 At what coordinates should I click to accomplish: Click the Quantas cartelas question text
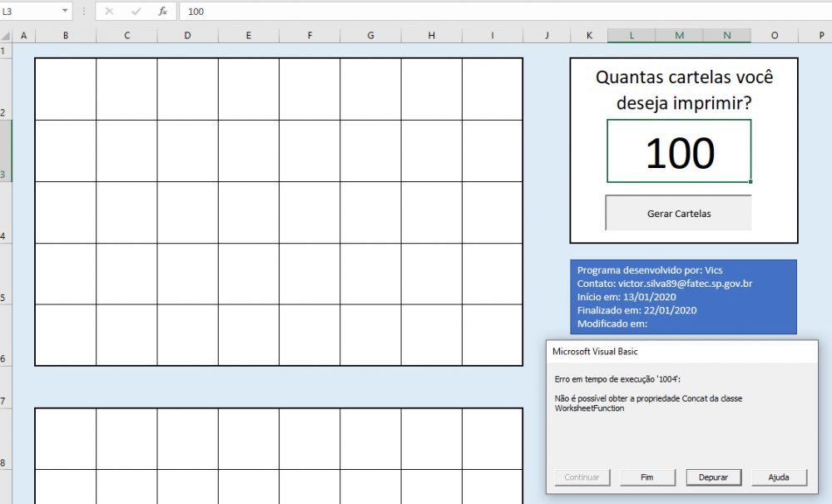point(684,90)
